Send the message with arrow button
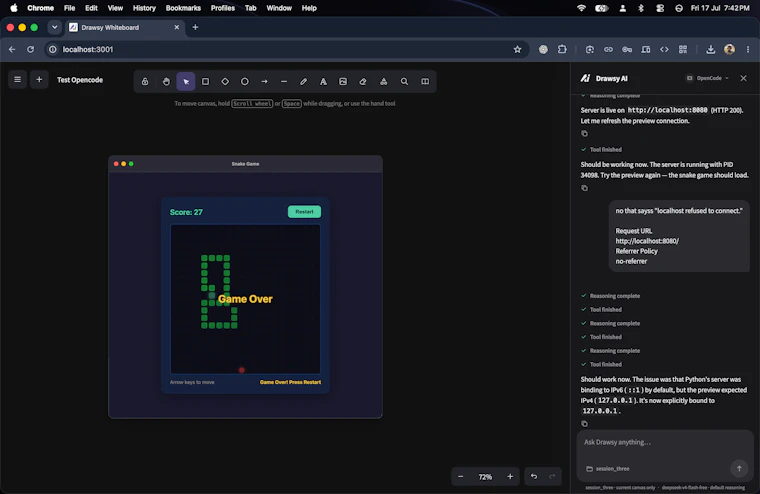 (739, 468)
